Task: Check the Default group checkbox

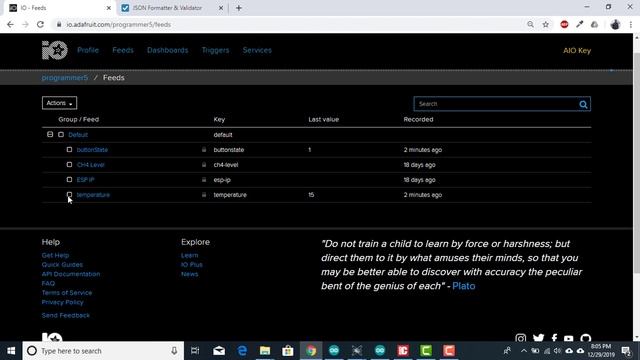Action: (61, 134)
